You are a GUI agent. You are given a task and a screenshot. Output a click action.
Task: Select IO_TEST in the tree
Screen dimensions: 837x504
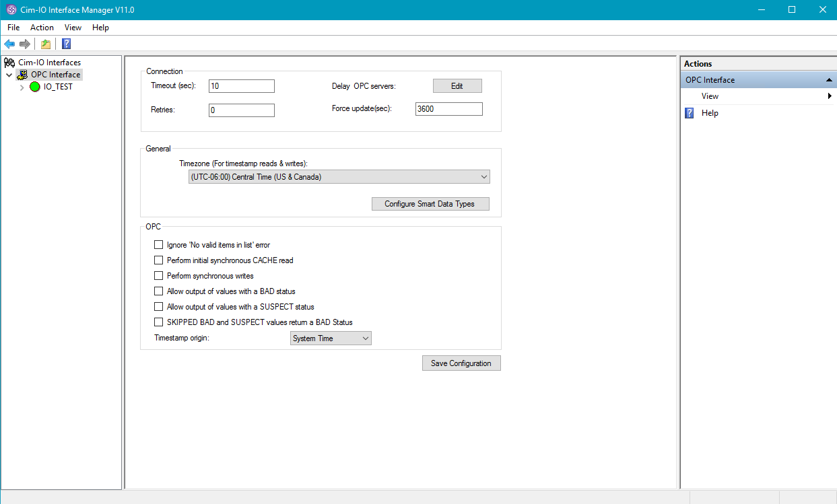(x=58, y=87)
